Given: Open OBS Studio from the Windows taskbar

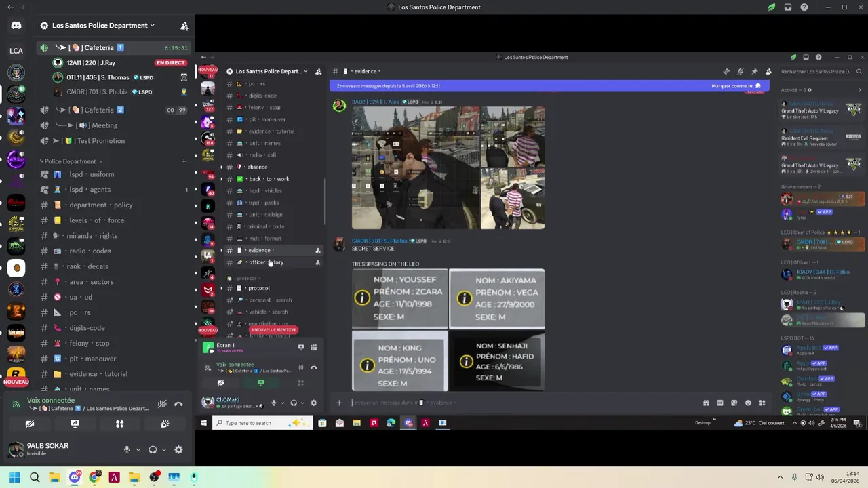Looking at the screenshot, I should (155, 477).
